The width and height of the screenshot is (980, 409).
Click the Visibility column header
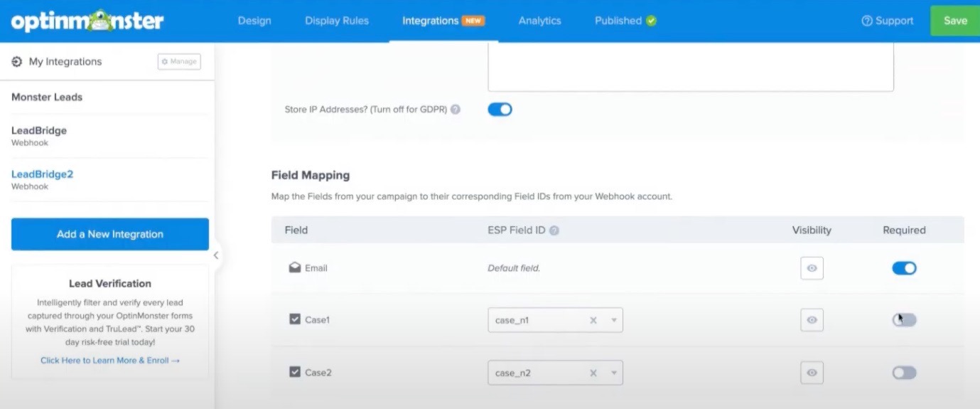coord(812,230)
